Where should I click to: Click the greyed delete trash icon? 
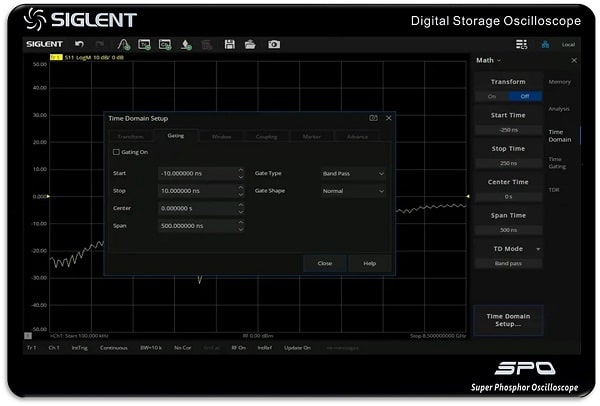[x=207, y=45]
